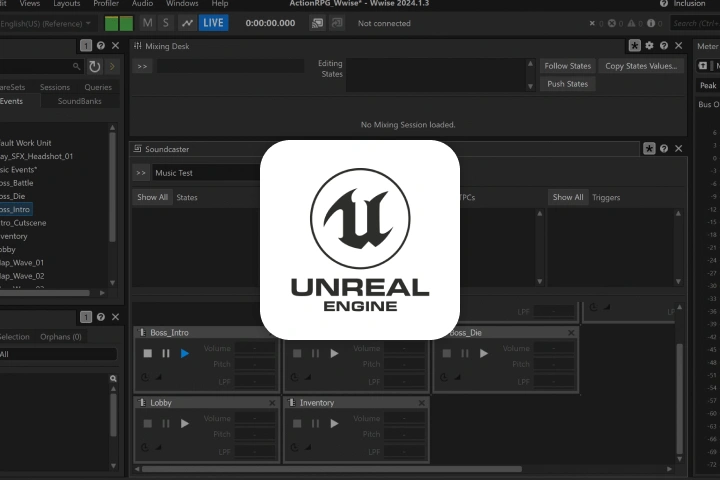Click the Lobby Pitch value field
This screenshot has height=480, width=720.
255,434
